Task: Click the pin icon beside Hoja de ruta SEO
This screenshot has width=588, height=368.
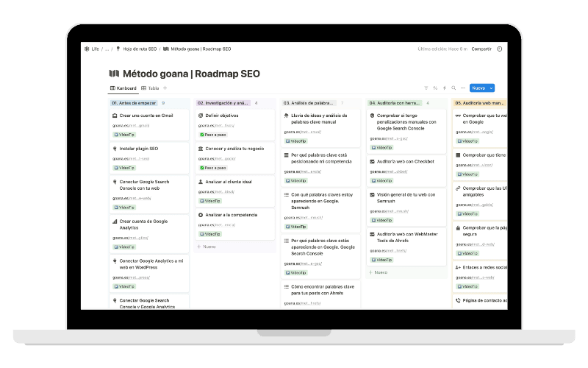Action: click(x=118, y=49)
